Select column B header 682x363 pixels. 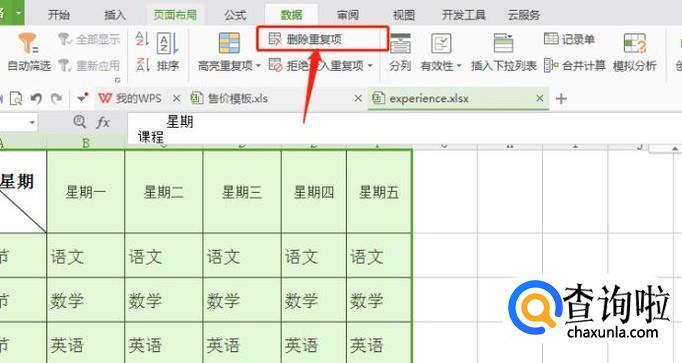tap(86, 143)
